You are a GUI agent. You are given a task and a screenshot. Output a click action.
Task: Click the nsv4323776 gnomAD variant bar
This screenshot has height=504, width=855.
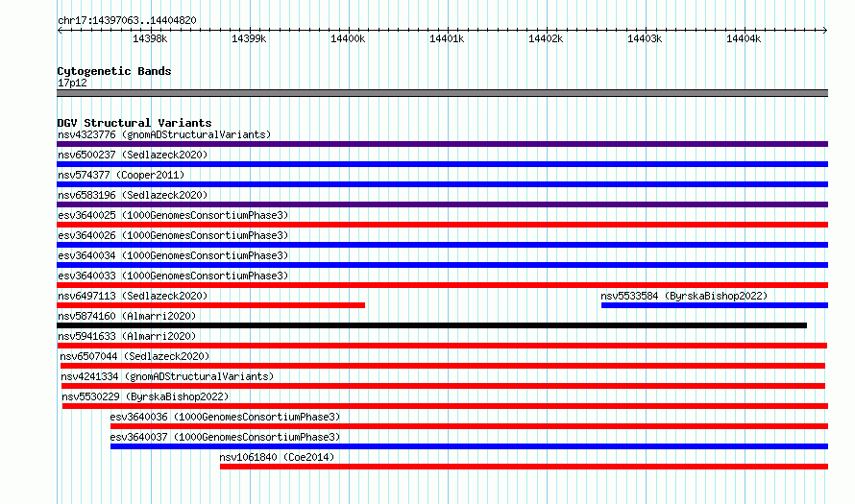click(x=442, y=144)
